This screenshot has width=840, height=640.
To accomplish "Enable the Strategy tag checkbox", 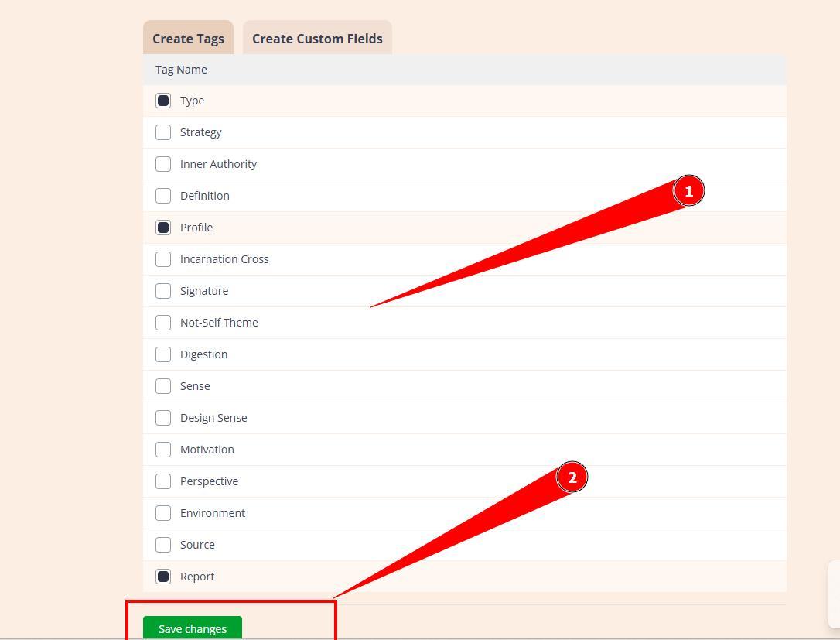I will tap(163, 132).
